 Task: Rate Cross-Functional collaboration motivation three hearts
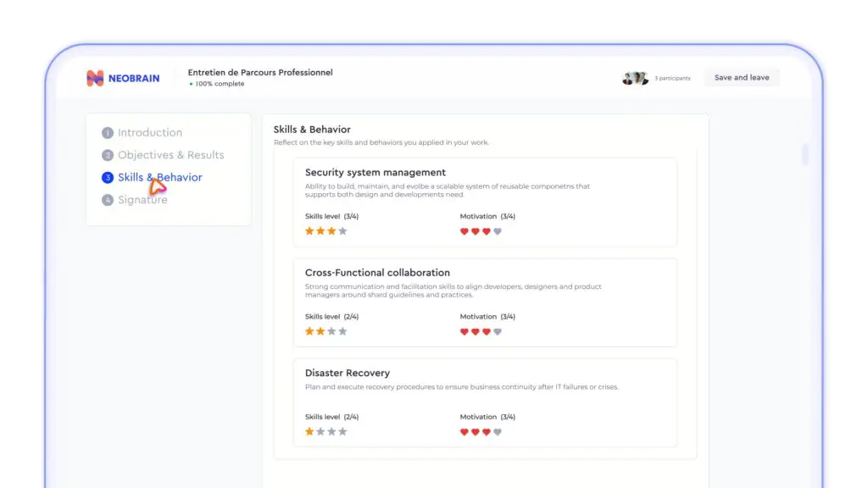pyautogui.click(x=487, y=331)
